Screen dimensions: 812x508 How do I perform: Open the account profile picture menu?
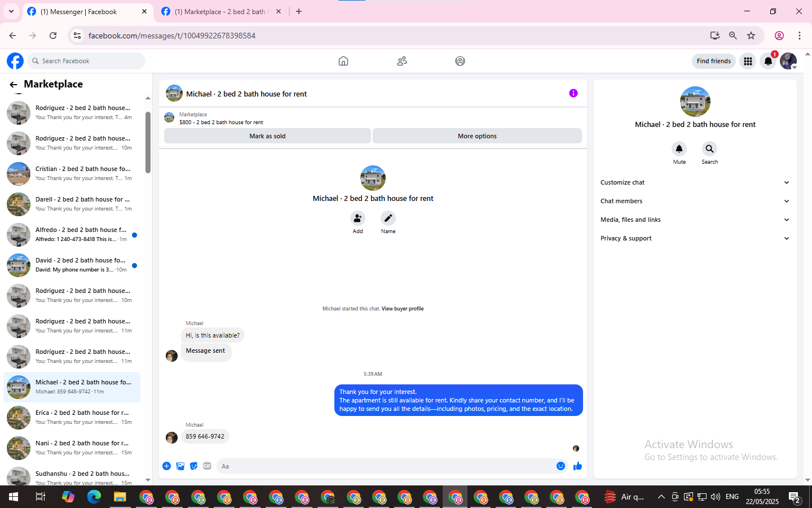788,61
